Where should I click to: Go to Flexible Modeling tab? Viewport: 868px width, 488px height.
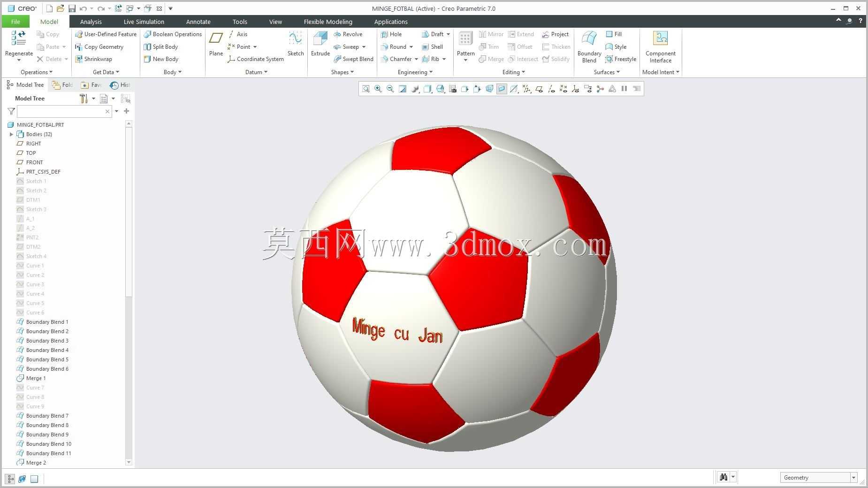click(x=328, y=22)
